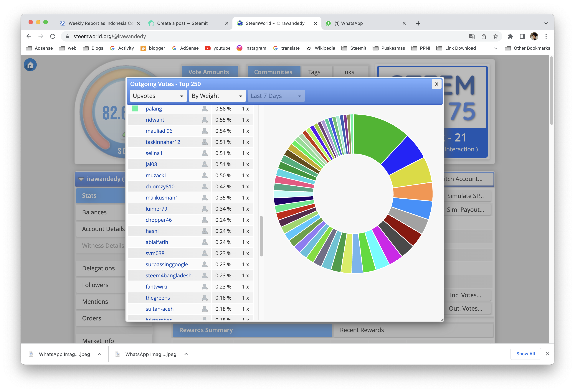The image size is (575, 392).
Task: Open the Chrome profile avatar
Action: (534, 36)
